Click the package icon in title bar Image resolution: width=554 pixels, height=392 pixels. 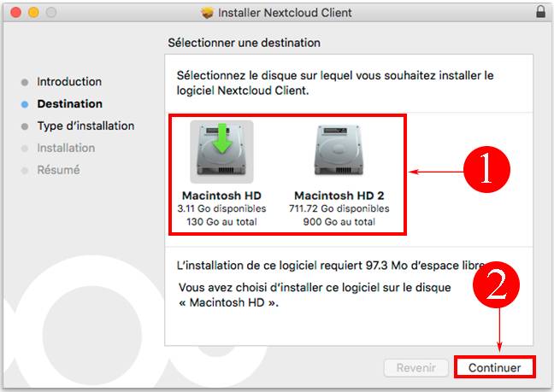208,13
